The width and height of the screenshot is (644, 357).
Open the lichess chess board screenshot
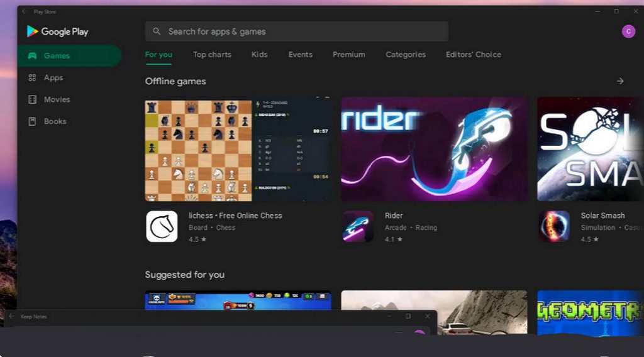[238, 150]
